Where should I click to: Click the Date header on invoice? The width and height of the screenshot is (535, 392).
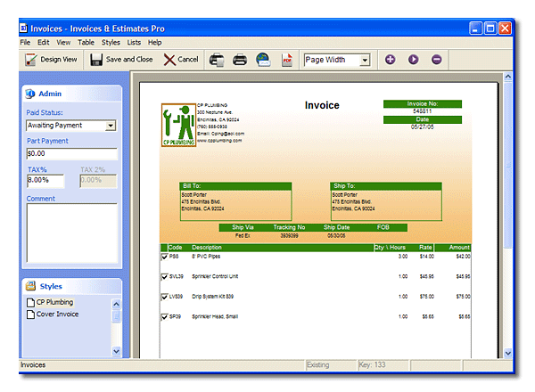click(x=423, y=119)
